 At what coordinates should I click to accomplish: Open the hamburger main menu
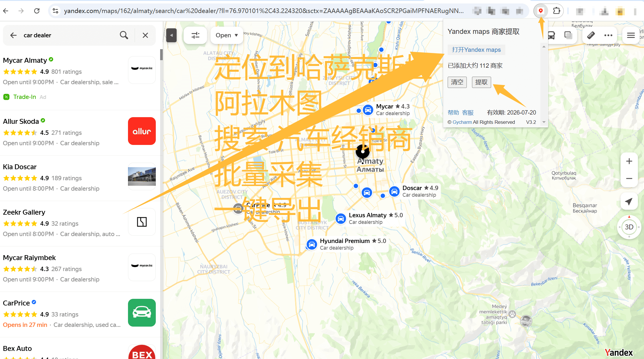pyautogui.click(x=631, y=35)
